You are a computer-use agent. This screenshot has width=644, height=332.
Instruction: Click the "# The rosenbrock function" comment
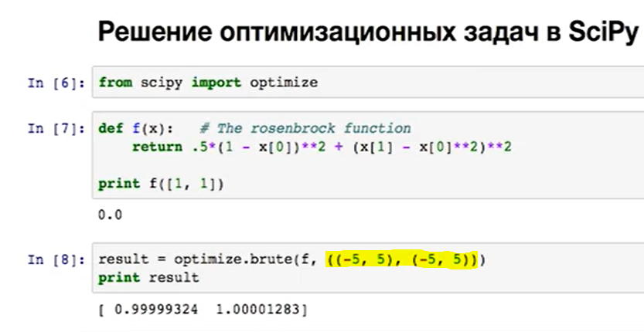[305, 128]
